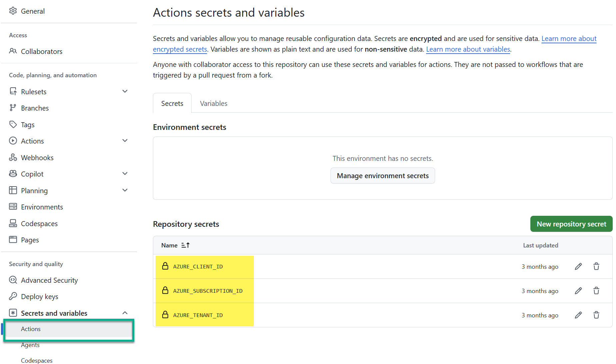Image resolution: width=616 pixels, height=364 pixels.
Task: Select the Secrets tab
Action: click(x=172, y=103)
